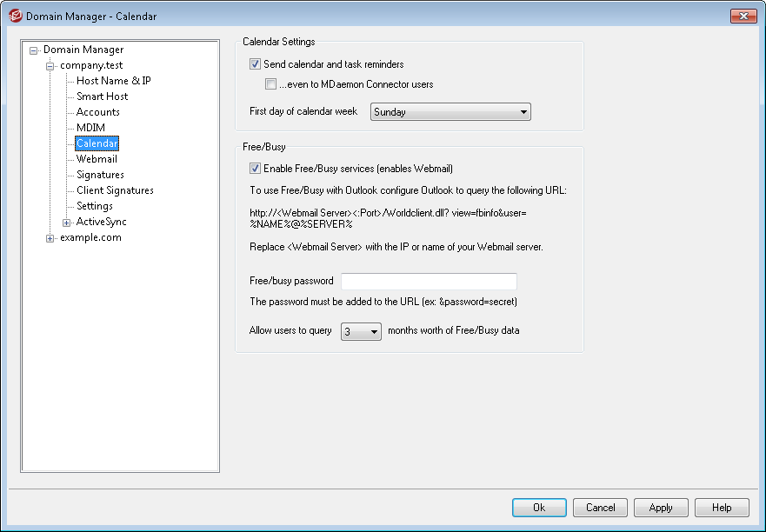Open months of Free/Busy data dropdown

click(361, 331)
